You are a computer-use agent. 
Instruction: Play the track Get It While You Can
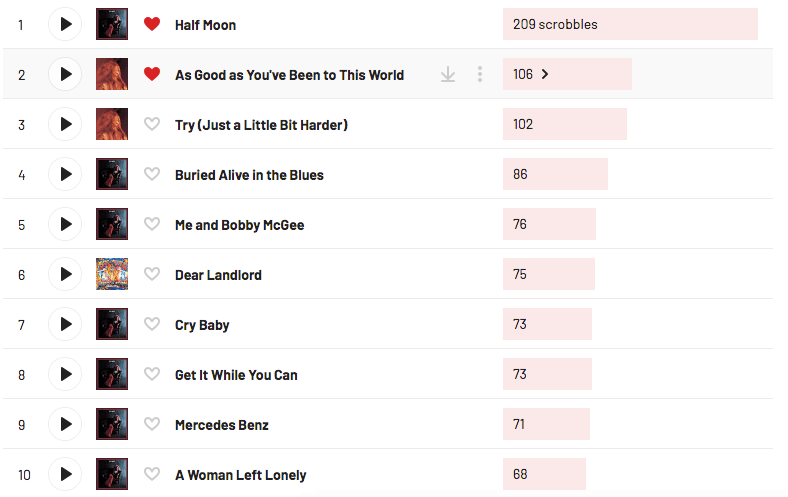(x=65, y=374)
